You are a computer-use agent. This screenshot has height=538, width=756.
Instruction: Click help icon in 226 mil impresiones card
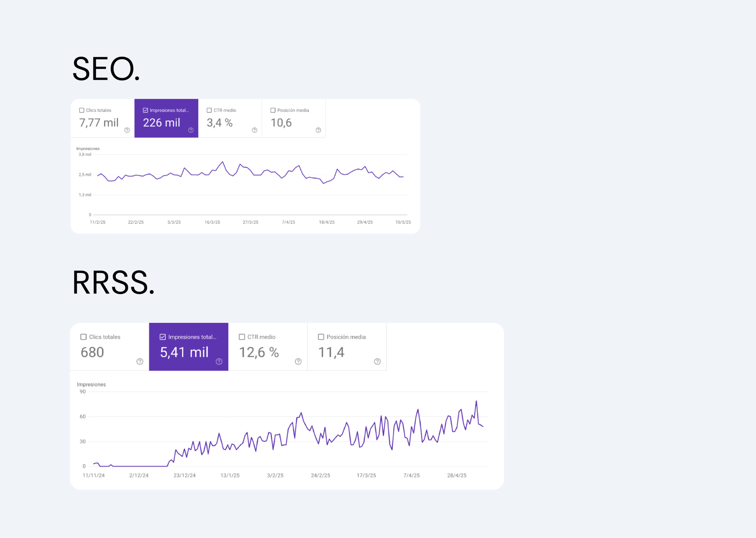point(191,130)
